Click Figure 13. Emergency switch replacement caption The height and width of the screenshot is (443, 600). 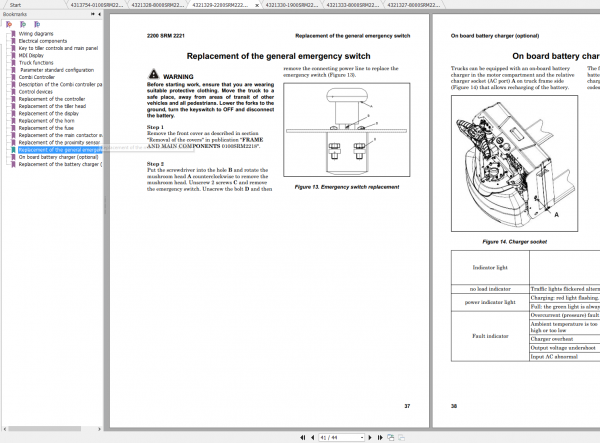point(347,187)
